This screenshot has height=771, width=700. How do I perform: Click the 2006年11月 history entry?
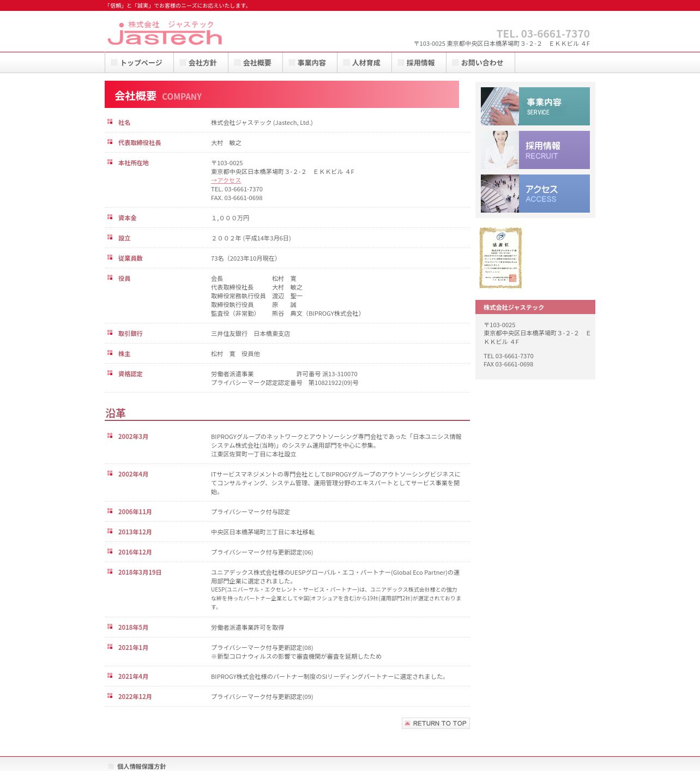click(x=135, y=512)
